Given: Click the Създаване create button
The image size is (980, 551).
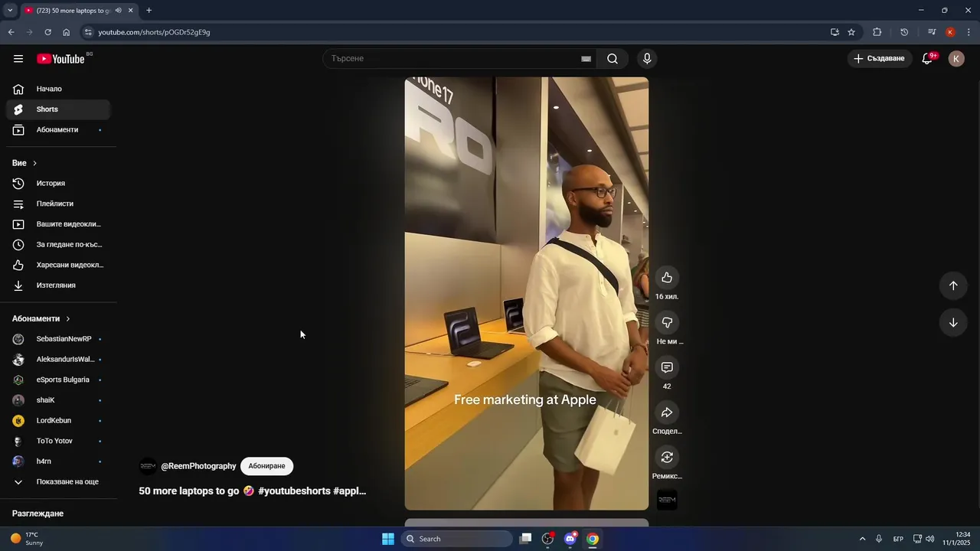Looking at the screenshot, I should pyautogui.click(x=880, y=59).
